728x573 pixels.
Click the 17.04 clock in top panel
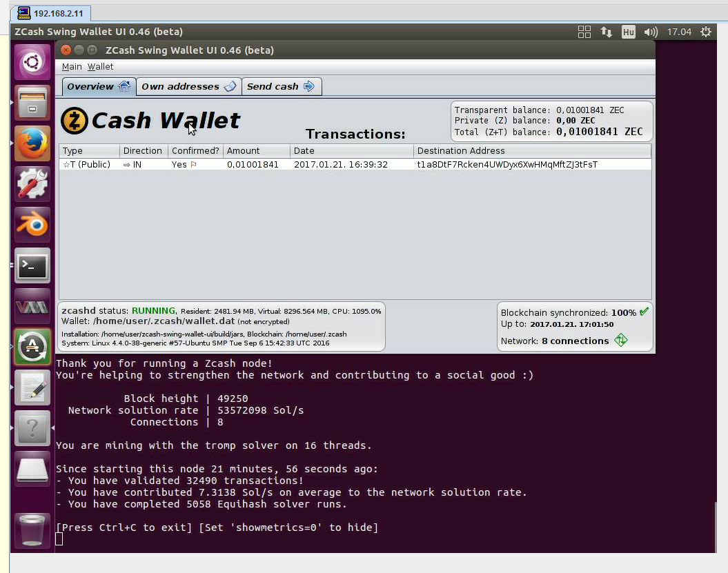click(679, 32)
